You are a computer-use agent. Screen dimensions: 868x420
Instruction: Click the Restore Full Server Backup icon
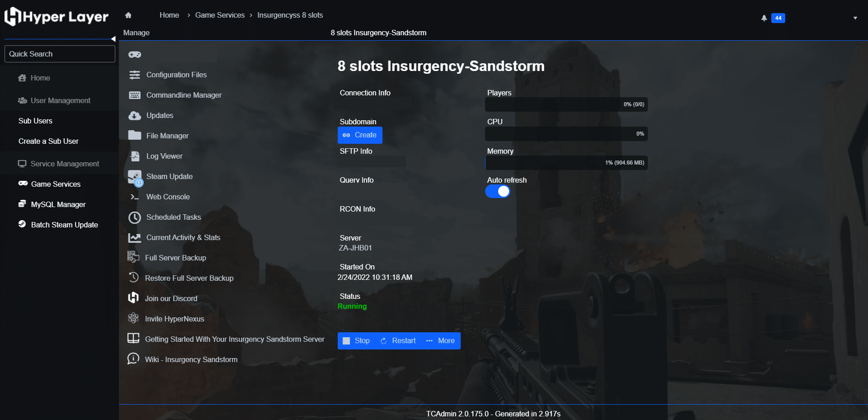pos(133,278)
